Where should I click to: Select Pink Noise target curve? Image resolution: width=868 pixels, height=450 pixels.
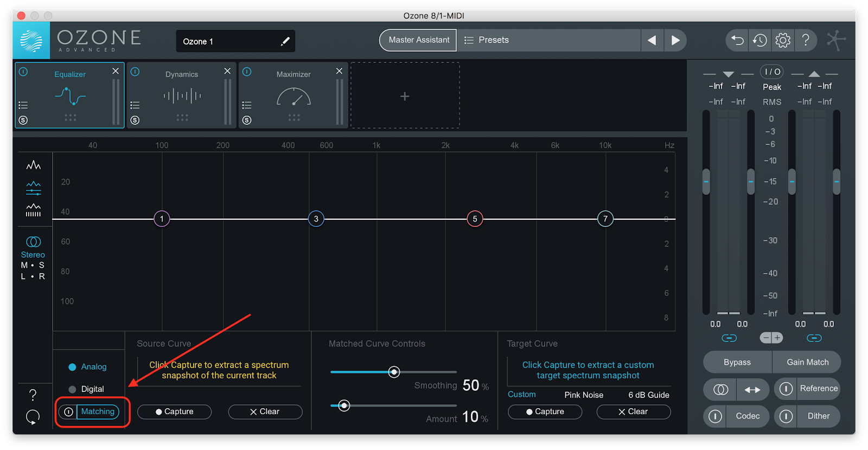click(584, 395)
